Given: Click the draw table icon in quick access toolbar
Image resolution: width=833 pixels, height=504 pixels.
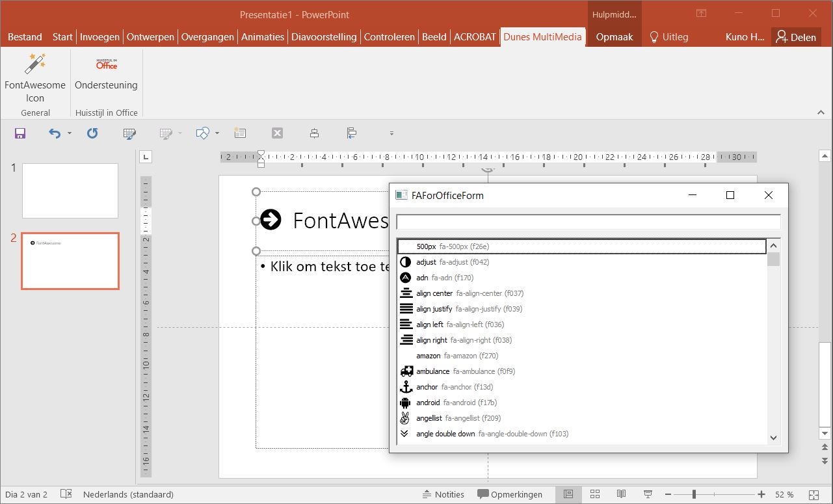Looking at the screenshot, I should click(x=129, y=133).
